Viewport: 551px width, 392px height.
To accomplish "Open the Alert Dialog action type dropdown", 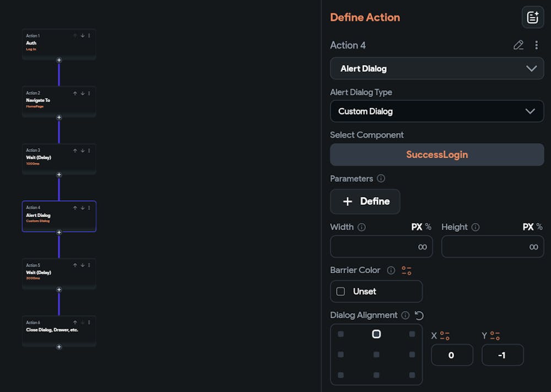I will point(436,69).
